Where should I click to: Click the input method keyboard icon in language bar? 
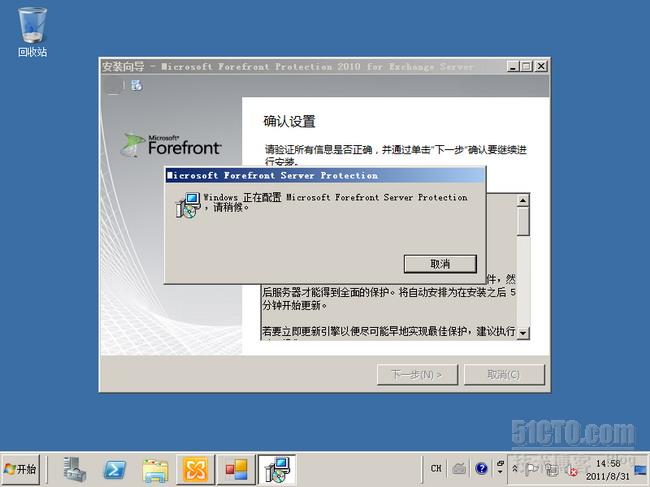pyautogui.click(x=459, y=468)
